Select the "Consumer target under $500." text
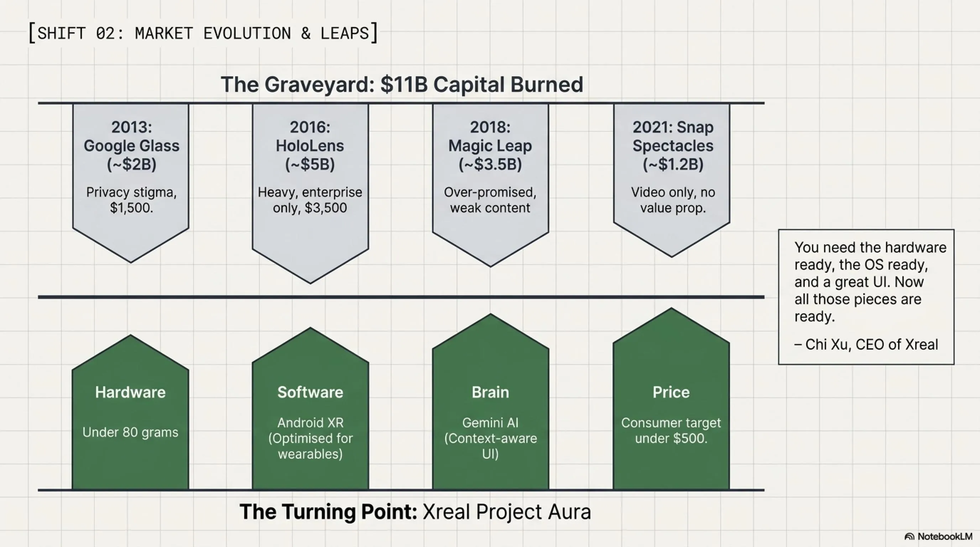The width and height of the screenshot is (980, 547). pyautogui.click(x=671, y=431)
